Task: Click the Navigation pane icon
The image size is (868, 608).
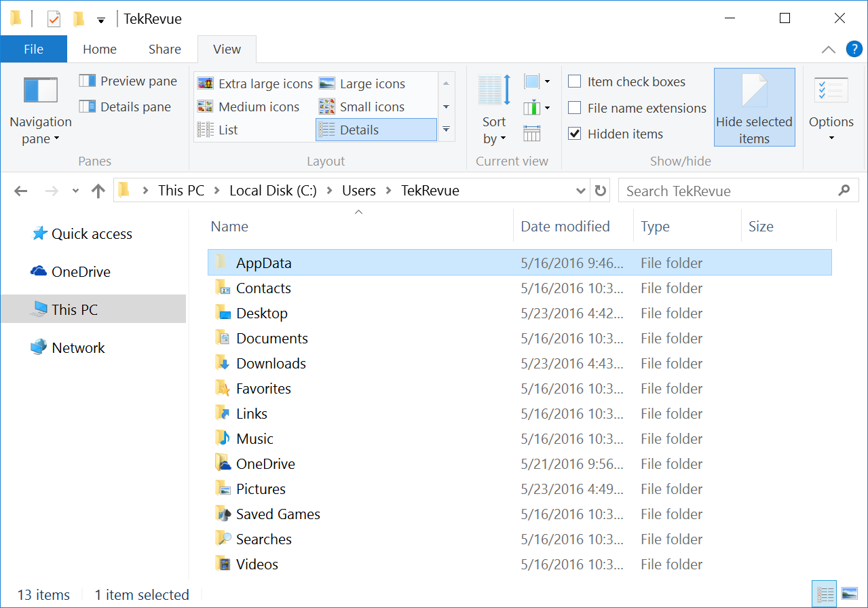Action: [x=41, y=90]
